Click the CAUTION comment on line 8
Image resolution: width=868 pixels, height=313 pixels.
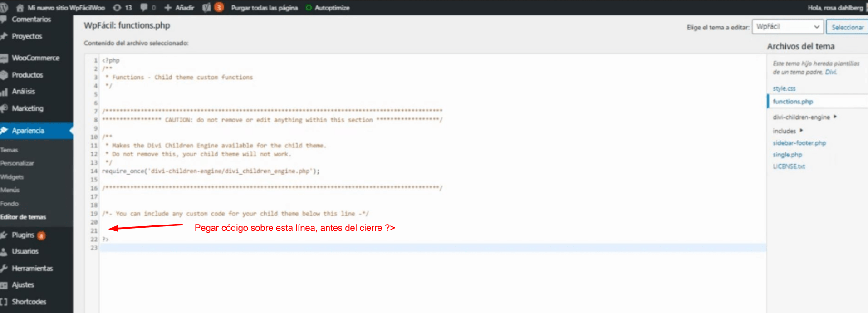click(272, 120)
